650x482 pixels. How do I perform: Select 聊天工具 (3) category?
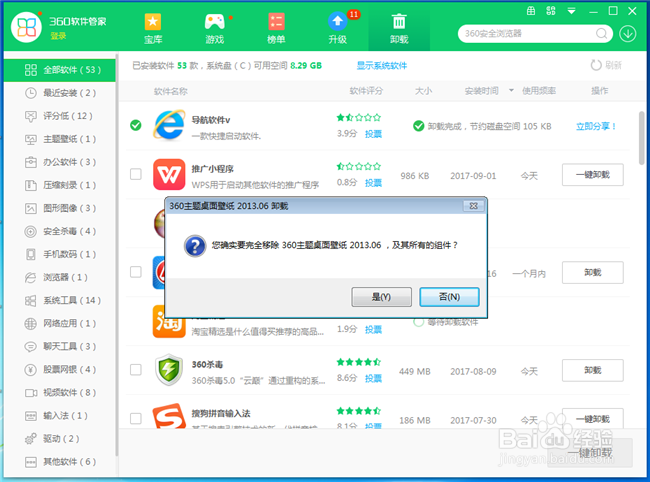[x=60, y=346]
